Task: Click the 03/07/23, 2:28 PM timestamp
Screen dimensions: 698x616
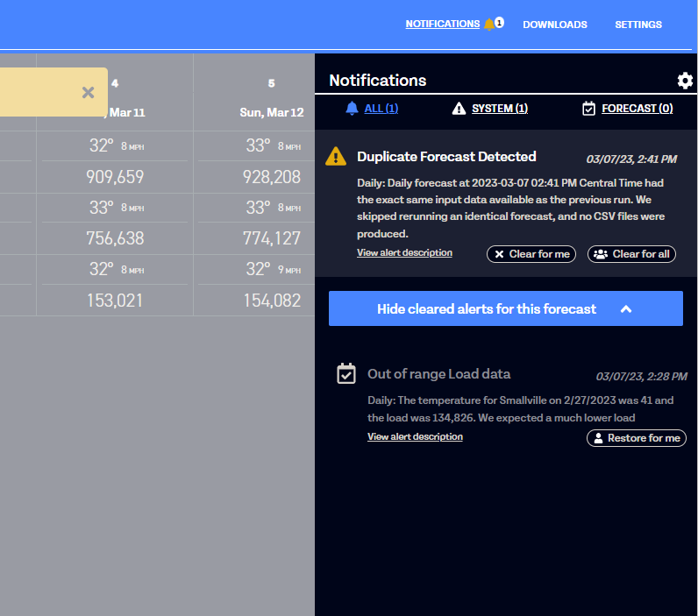Action: 642,377
